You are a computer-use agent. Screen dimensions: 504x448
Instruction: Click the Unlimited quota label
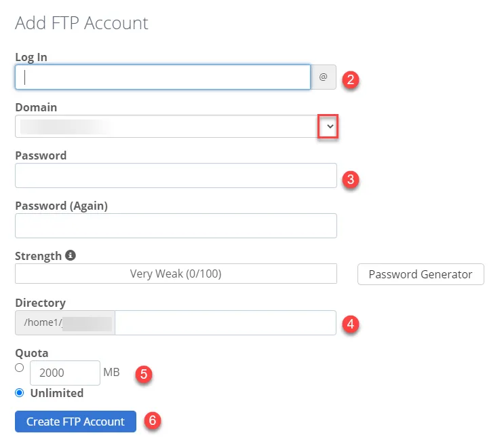tap(57, 393)
